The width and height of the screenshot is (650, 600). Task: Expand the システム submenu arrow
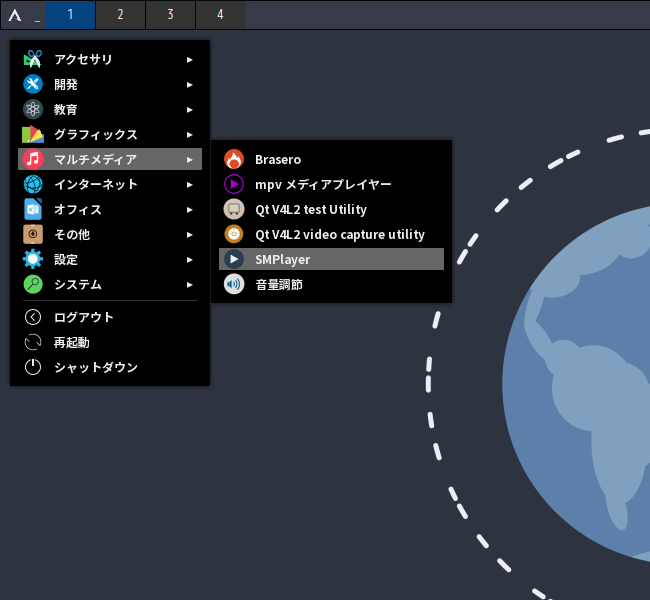click(189, 285)
